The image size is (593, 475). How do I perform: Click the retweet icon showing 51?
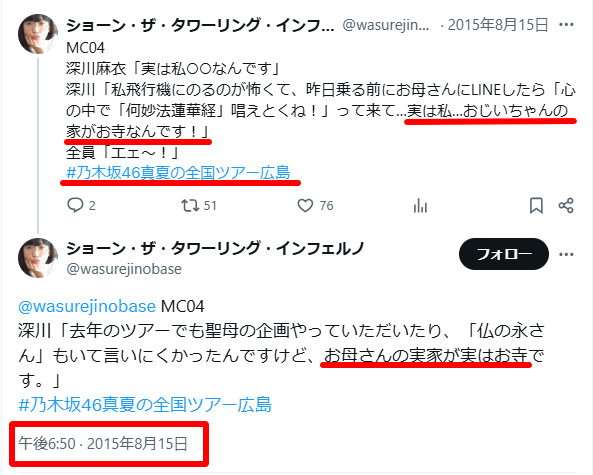click(189, 205)
